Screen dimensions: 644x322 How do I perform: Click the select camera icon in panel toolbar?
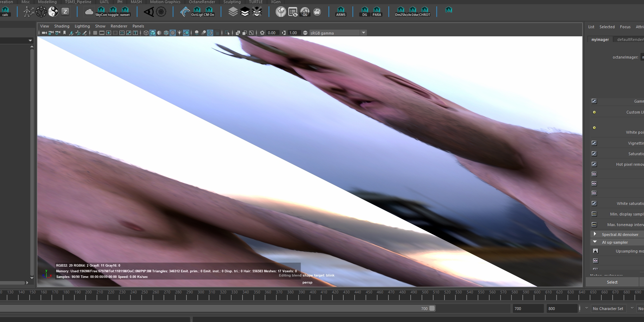coord(44,33)
